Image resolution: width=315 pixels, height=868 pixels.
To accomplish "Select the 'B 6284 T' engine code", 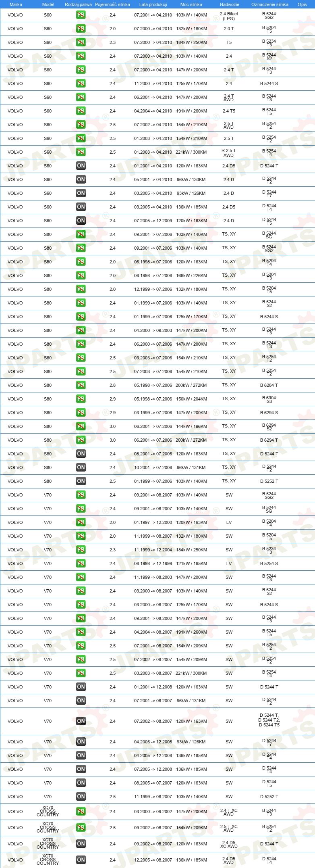I will 269,385.
